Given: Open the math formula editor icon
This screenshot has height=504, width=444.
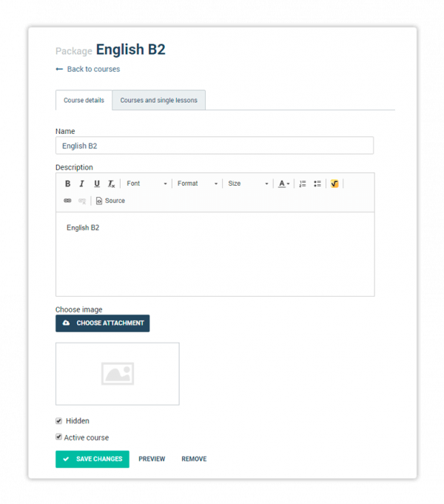Looking at the screenshot, I should click(334, 184).
